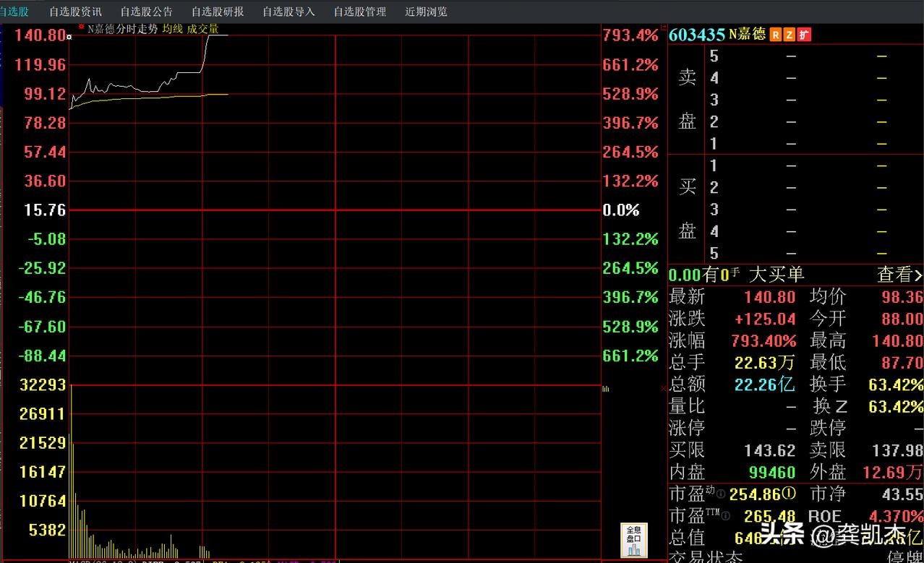
Task: Click the 买盘 level 5 row
Action: pos(814,253)
